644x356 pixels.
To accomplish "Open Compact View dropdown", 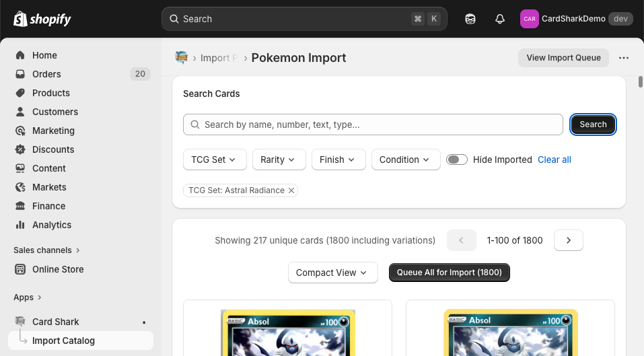I will coord(332,273).
